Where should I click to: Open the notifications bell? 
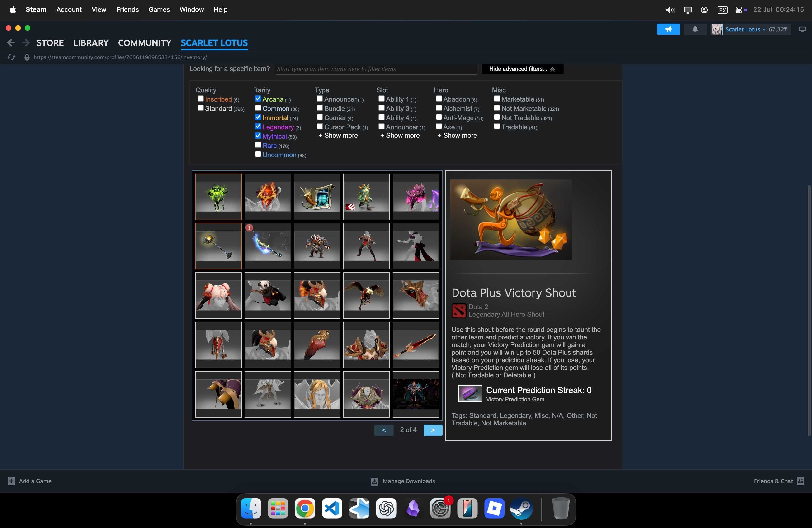(695, 29)
